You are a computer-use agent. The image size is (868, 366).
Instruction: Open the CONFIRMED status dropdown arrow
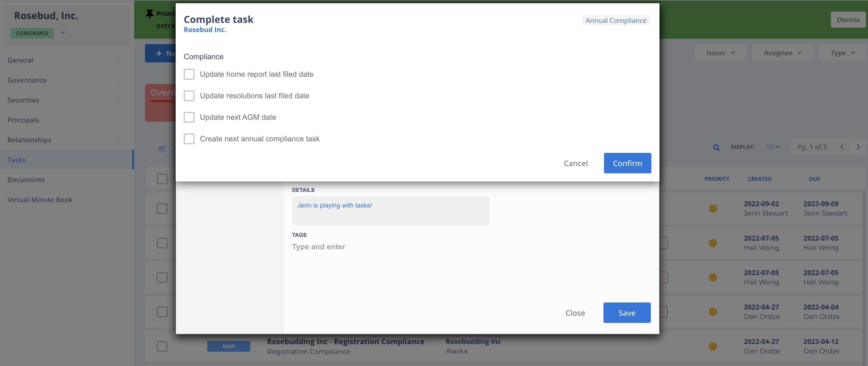(x=63, y=33)
